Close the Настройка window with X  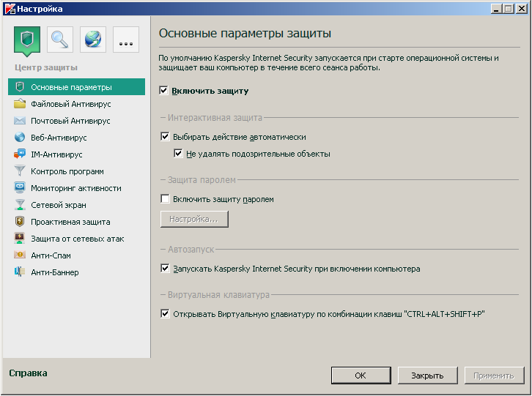click(x=521, y=9)
